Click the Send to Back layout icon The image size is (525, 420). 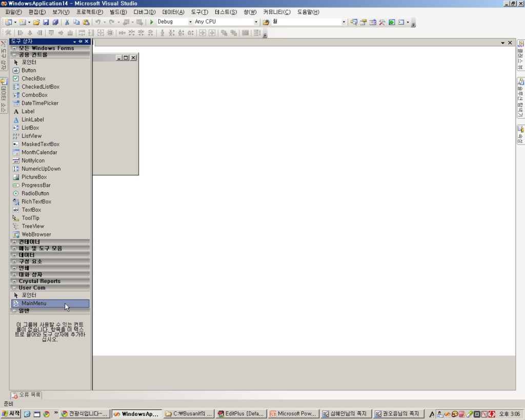tap(234, 33)
